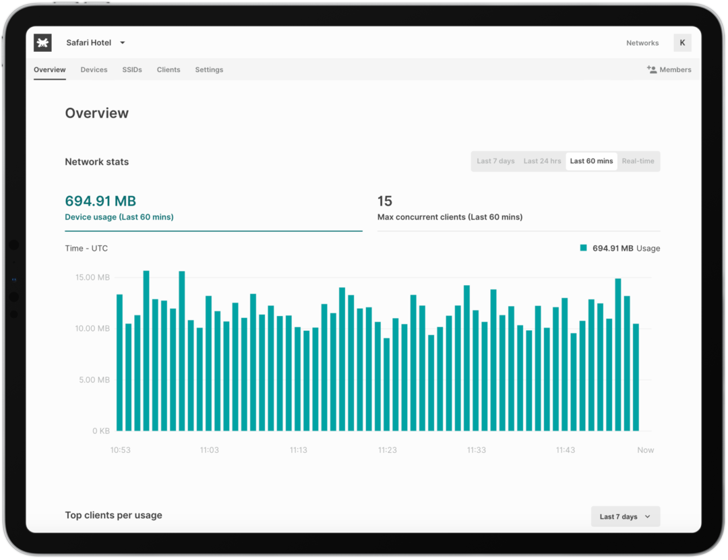Go to the Clients tab
This screenshot has height=560, width=728.
coord(169,69)
